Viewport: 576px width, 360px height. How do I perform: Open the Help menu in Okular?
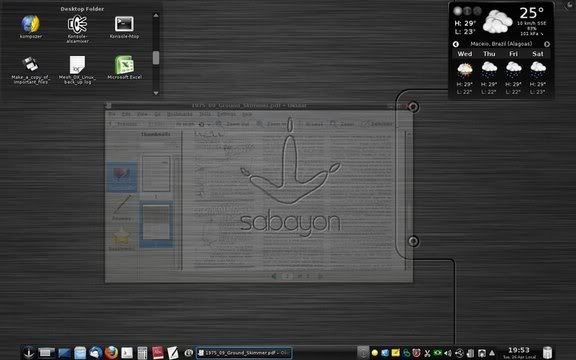(247, 114)
